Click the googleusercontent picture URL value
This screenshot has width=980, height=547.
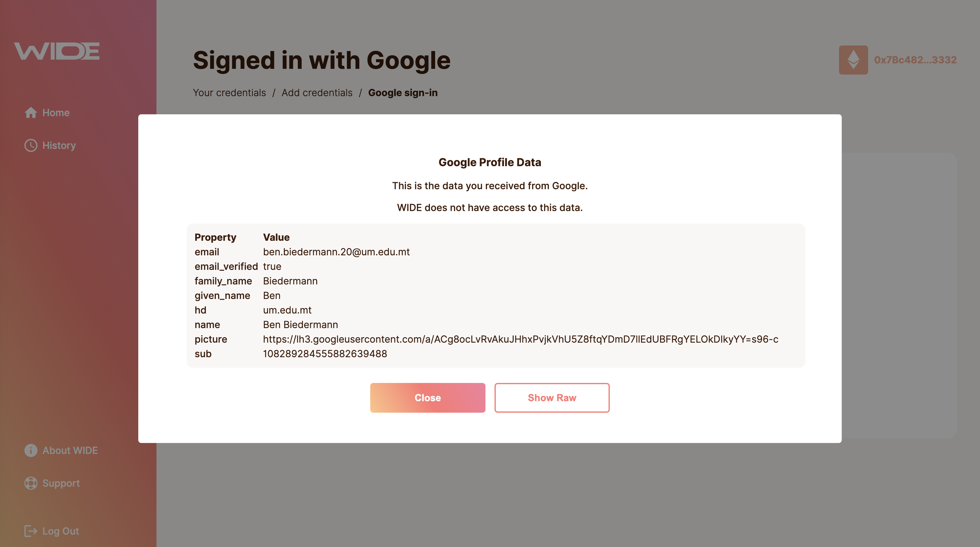(520, 339)
